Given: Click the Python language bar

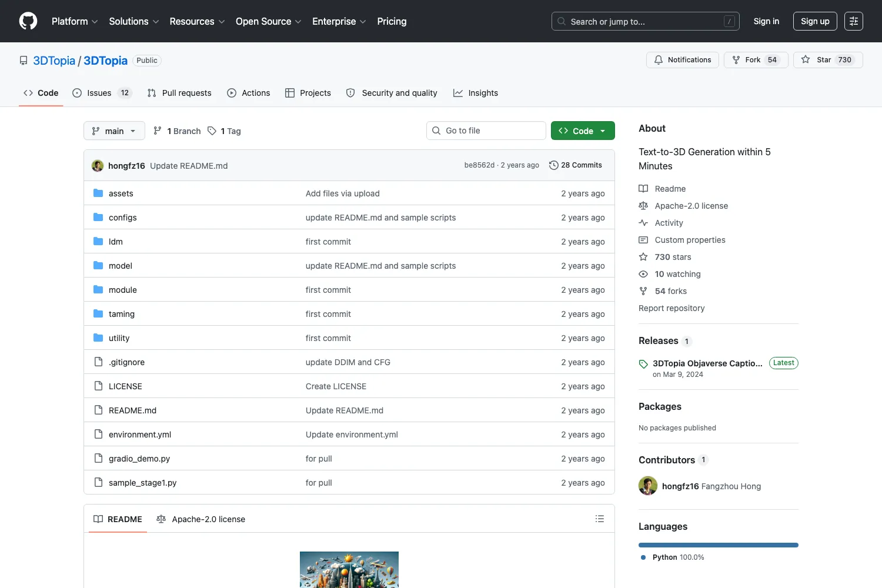Looking at the screenshot, I should click(x=719, y=545).
